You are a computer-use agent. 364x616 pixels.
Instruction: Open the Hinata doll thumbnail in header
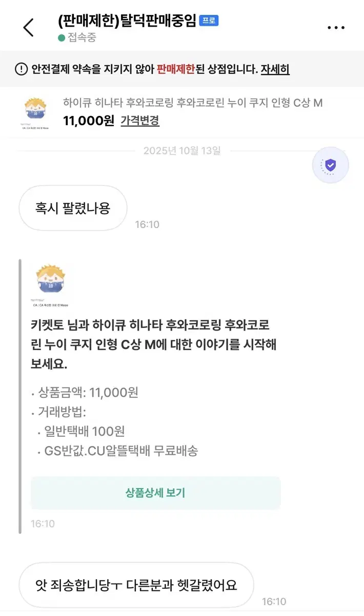coord(35,112)
